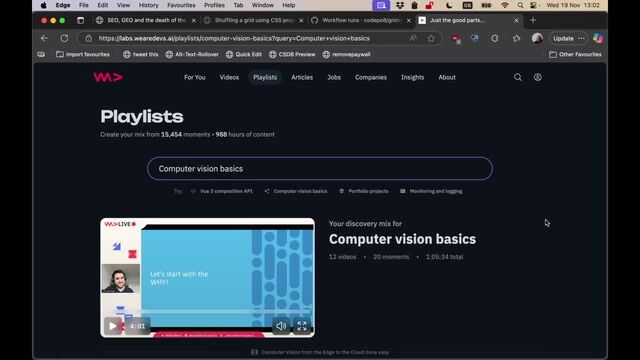Go back in browser history
Viewport: 640px width, 360px height.
[x=44, y=38]
